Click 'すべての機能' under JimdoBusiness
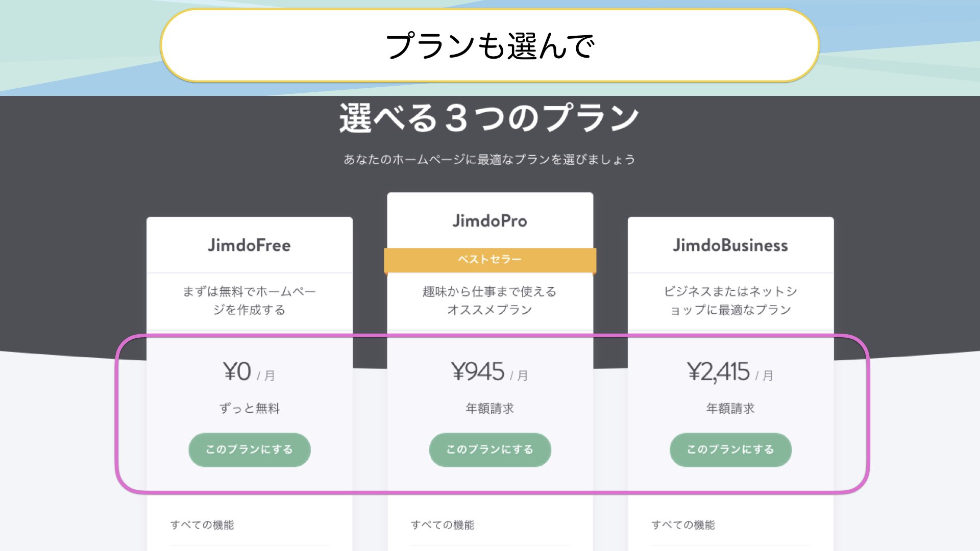Screen dimensions: 980x551 coord(683,525)
